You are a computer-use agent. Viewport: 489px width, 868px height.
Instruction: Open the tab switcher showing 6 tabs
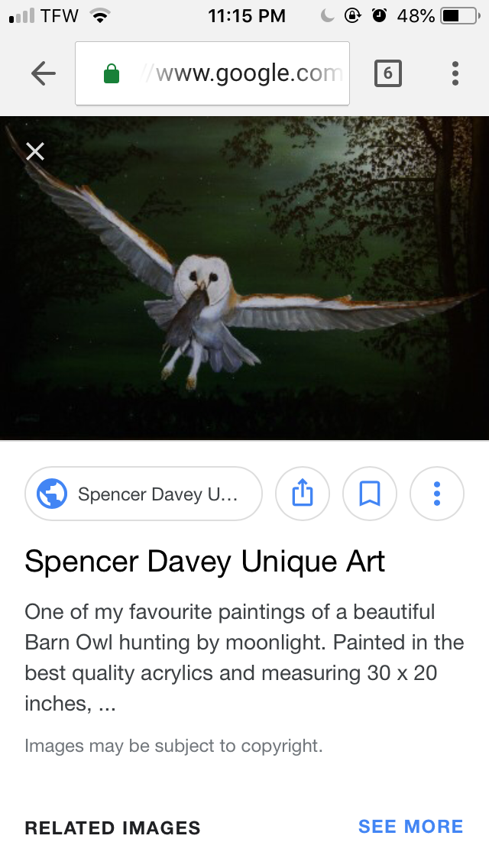point(387,73)
